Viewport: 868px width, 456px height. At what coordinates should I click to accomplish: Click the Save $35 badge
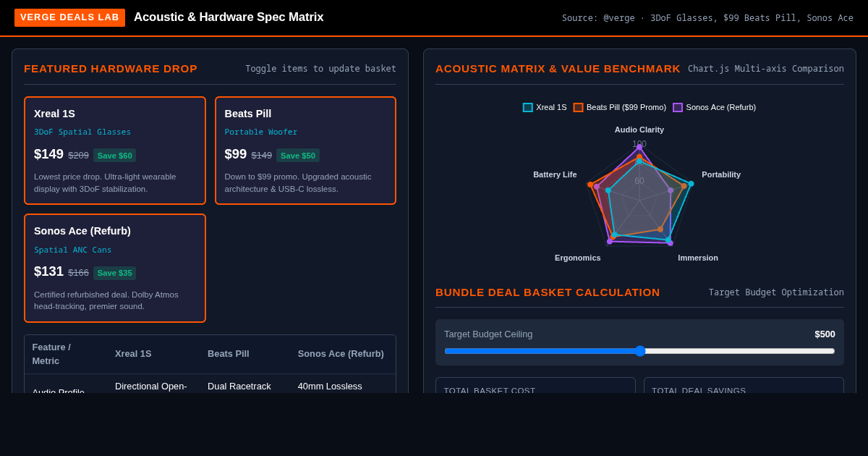115,273
